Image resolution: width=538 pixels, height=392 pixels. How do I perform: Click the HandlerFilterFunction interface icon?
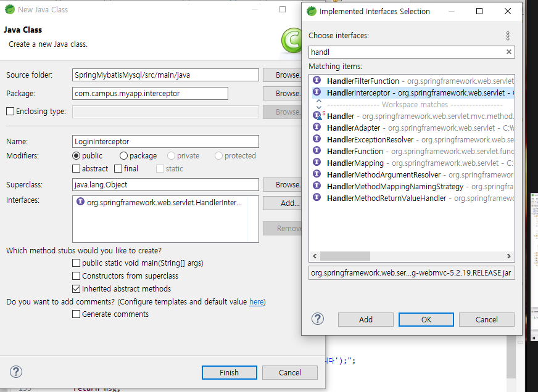[x=317, y=80]
